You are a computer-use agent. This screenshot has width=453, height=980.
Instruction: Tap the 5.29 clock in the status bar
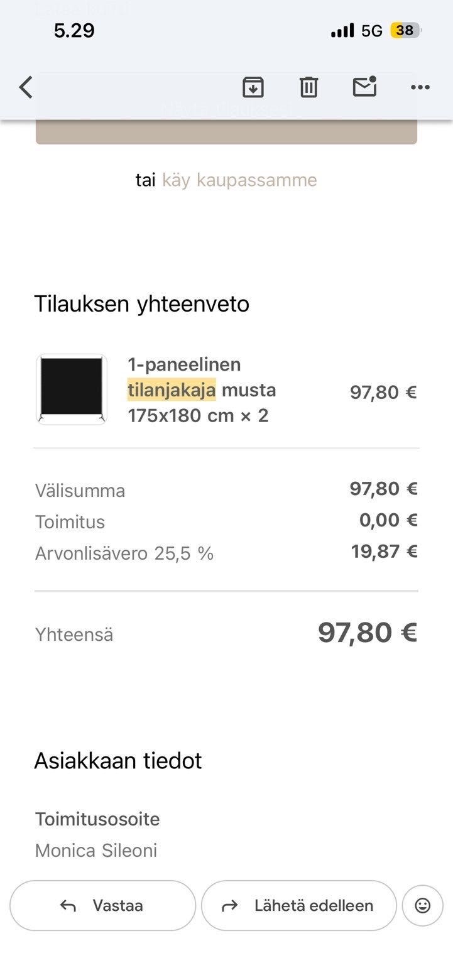click(x=74, y=30)
